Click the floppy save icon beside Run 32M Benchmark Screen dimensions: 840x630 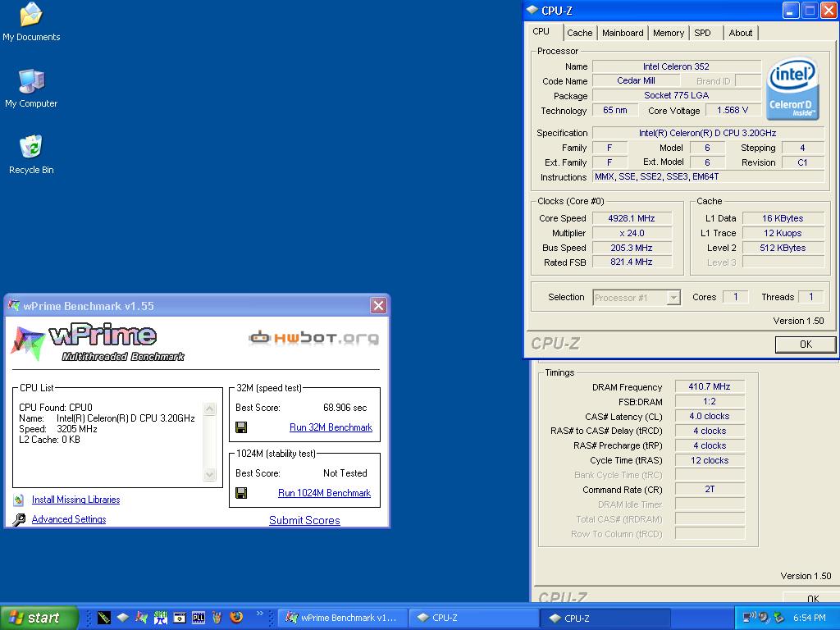[x=241, y=427]
